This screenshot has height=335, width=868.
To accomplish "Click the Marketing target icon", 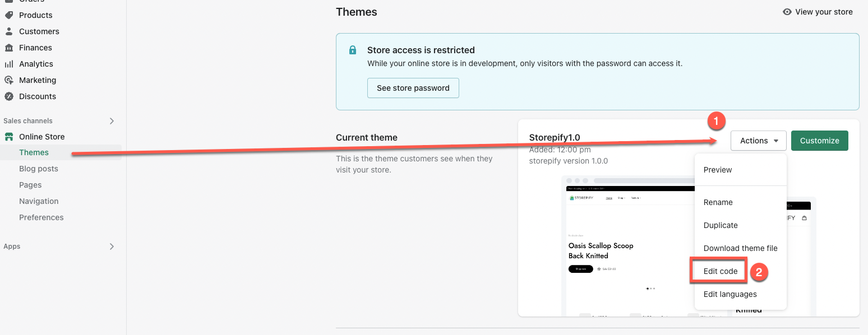I will click(9, 80).
